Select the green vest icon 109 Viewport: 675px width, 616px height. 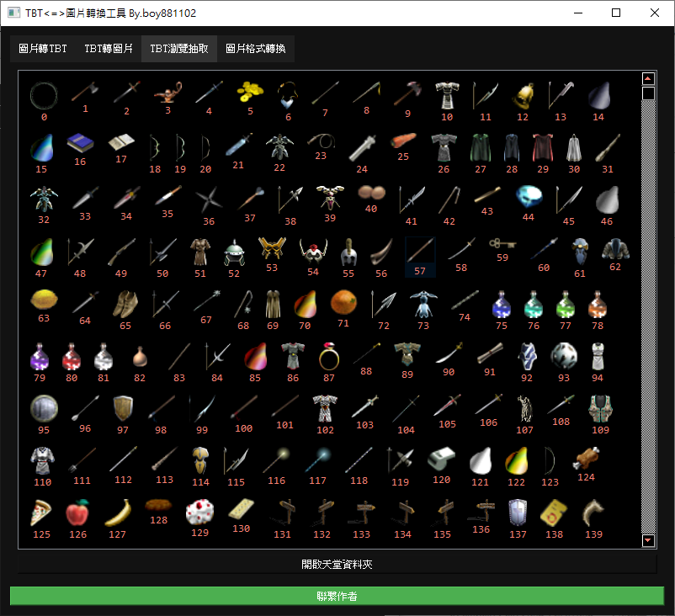601,408
